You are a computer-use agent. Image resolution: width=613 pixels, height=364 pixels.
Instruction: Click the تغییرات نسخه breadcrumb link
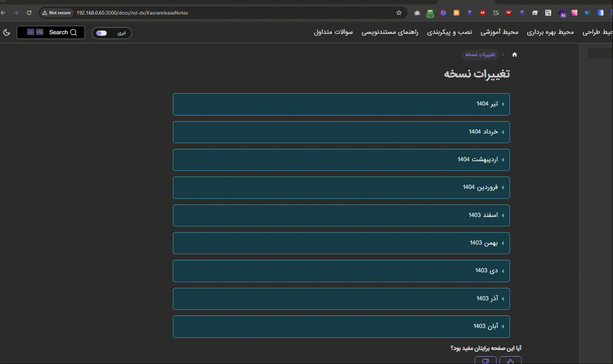[x=480, y=55]
